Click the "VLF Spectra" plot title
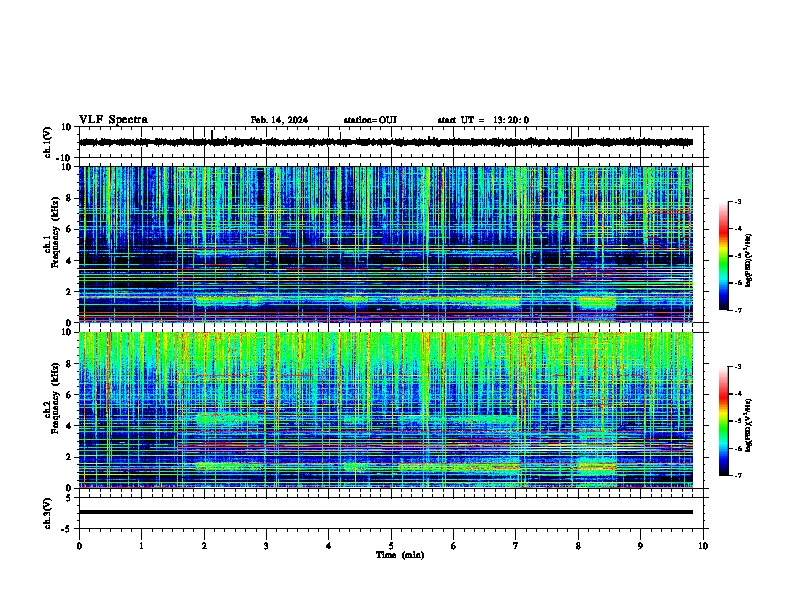This screenshot has width=792, height=612. coord(113,120)
